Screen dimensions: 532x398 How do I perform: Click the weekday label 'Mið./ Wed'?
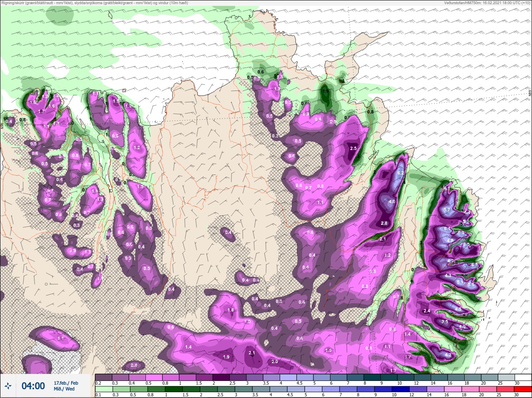pos(64,389)
